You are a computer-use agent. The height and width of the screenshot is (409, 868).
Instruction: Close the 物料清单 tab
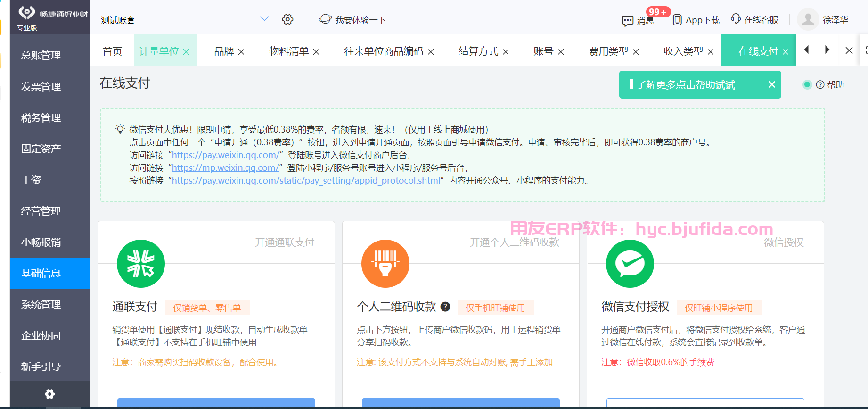(x=316, y=52)
